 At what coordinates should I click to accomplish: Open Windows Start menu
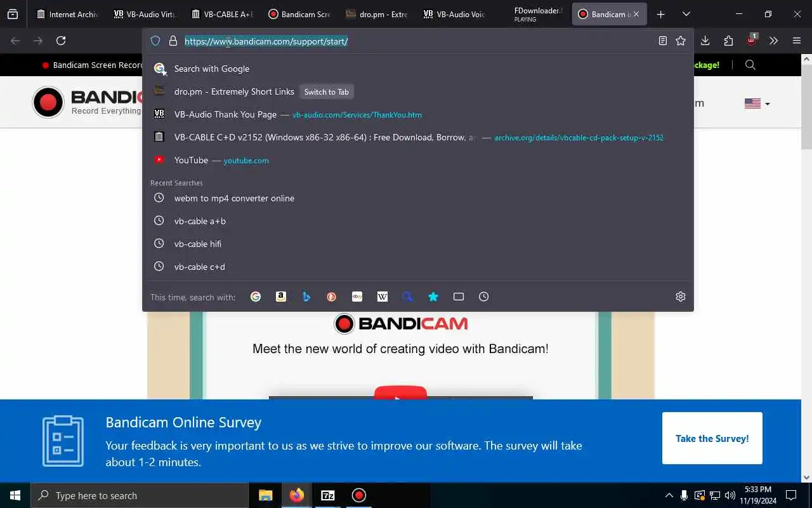tap(15, 495)
